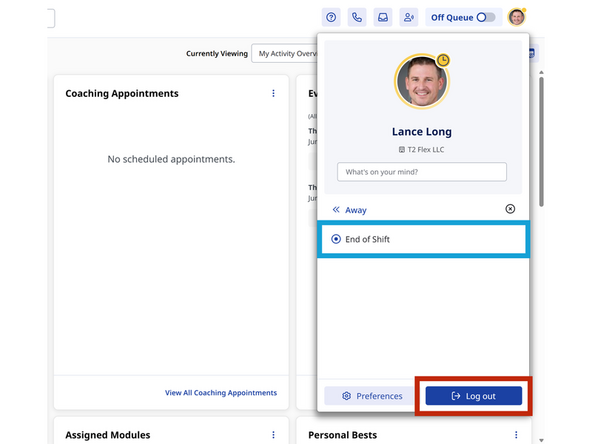The height and width of the screenshot is (444, 592).
Task: Click Lance Long's large profile photo
Action: pos(422,81)
